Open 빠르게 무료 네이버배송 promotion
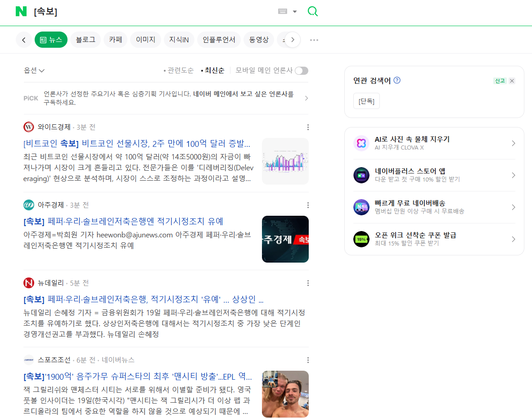The width and height of the screenshot is (532, 418). 410,203
